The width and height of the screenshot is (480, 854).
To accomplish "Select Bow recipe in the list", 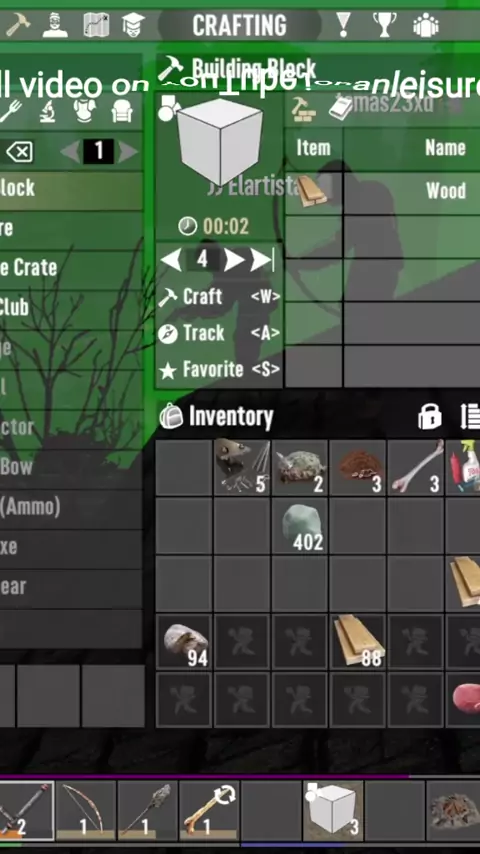I will click(x=71, y=467).
